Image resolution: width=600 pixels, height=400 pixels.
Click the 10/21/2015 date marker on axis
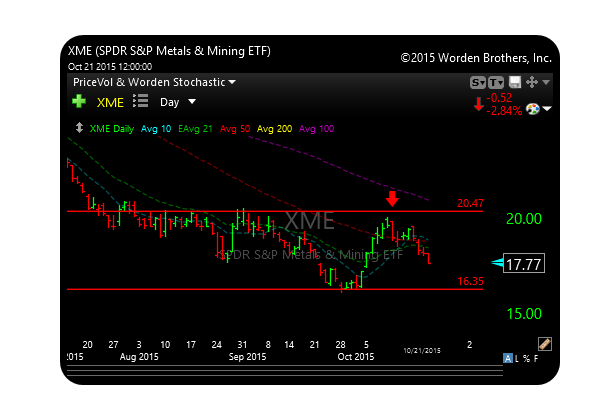[422, 351]
